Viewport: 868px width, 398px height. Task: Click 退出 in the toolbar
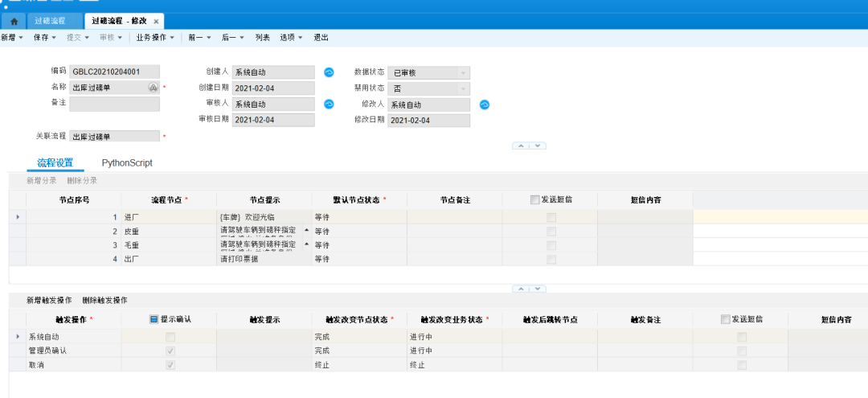[321, 37]
